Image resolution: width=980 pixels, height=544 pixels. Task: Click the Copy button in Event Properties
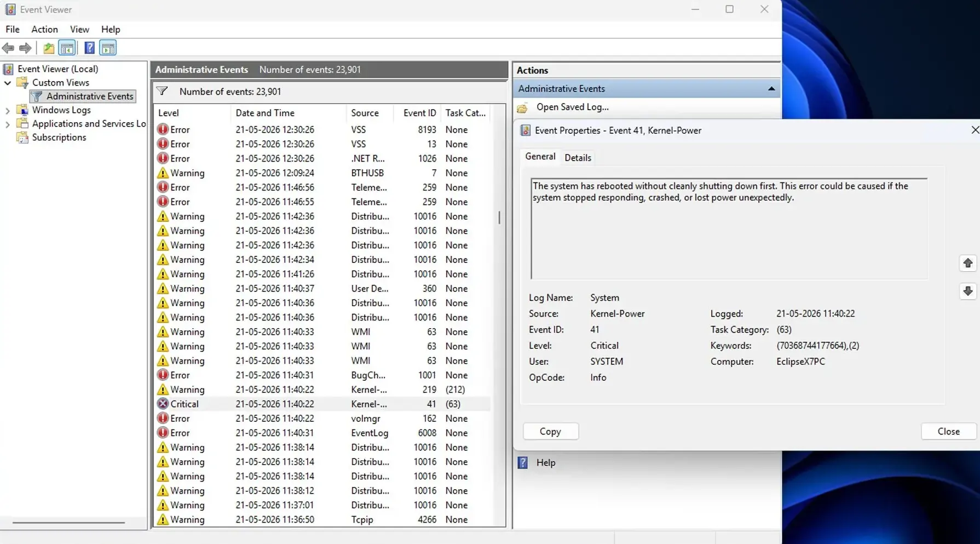point(550,432)
